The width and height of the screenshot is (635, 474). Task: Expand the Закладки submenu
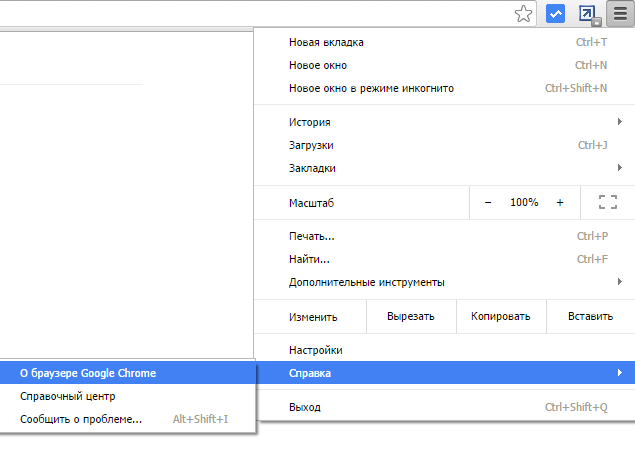(x=444, y=168)
